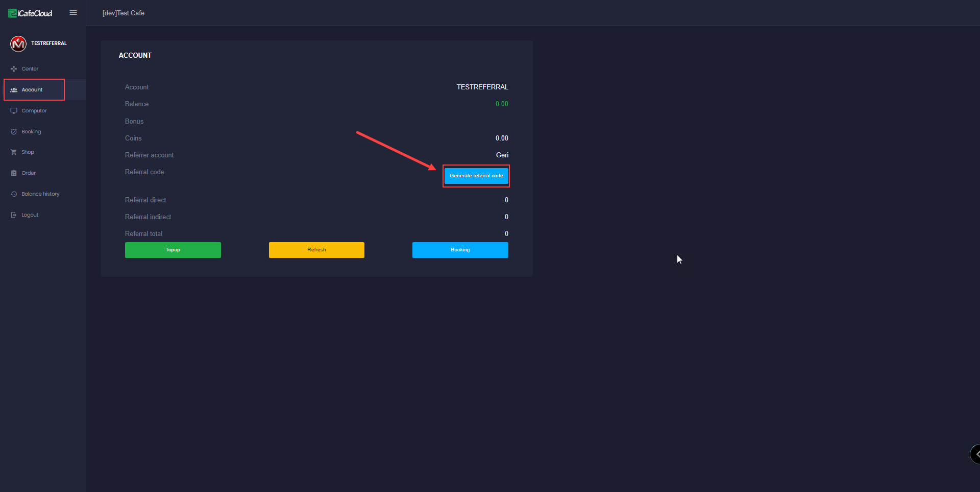
Task: Click the Account row label in panel
Action: pos(137,87)
